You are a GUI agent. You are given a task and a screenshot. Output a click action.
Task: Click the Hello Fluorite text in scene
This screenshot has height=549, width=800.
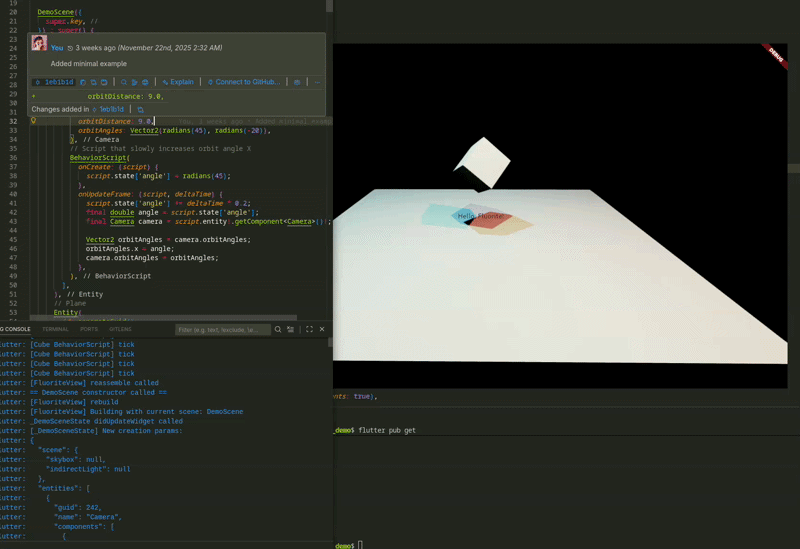pos(481,215)
